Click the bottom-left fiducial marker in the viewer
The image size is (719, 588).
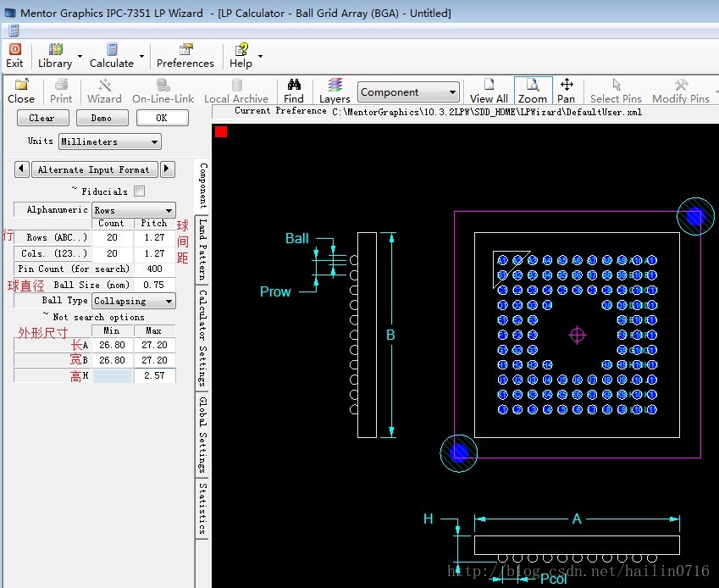[x=458, y=453]
